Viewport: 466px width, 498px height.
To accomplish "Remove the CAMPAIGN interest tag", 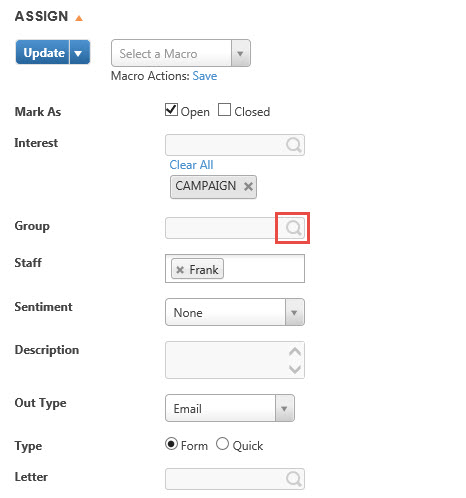I will coord(248,186).
